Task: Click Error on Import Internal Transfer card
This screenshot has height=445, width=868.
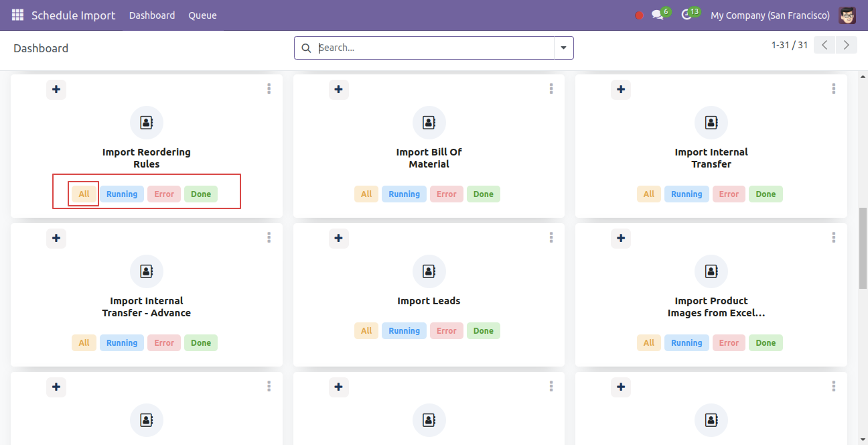Action: click(x=729, y=194)
